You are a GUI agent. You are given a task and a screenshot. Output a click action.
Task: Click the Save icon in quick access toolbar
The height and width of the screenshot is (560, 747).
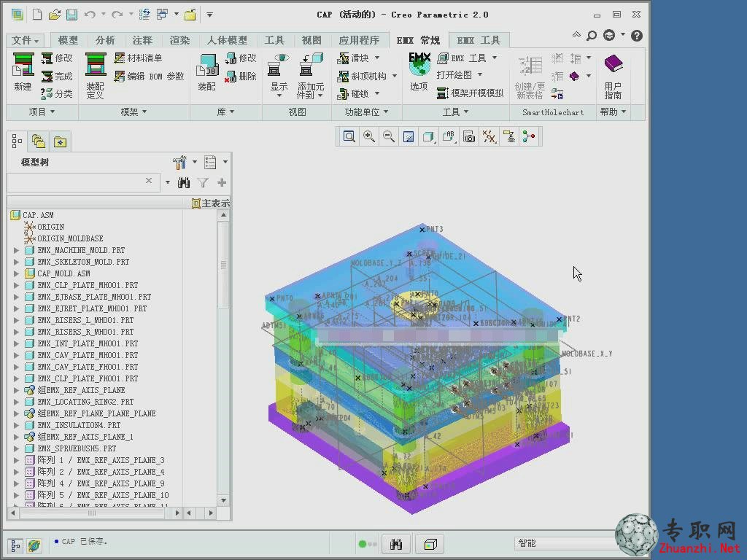71,15
